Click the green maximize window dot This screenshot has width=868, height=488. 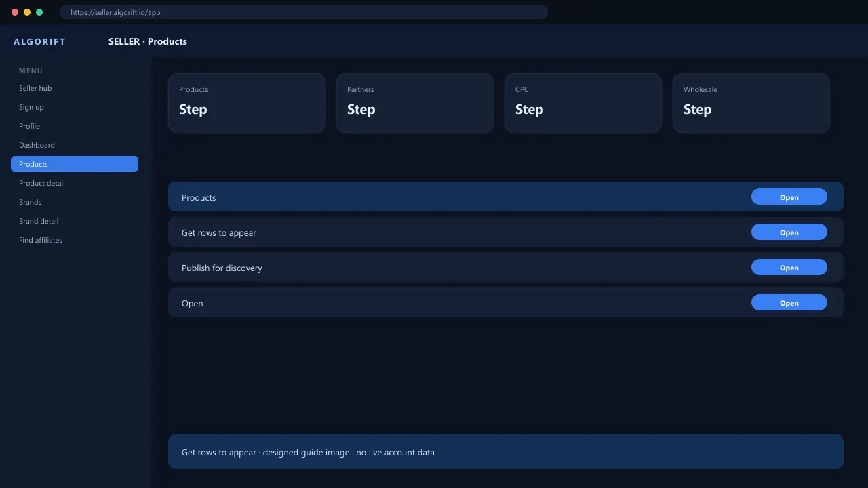tap(39, 12)
